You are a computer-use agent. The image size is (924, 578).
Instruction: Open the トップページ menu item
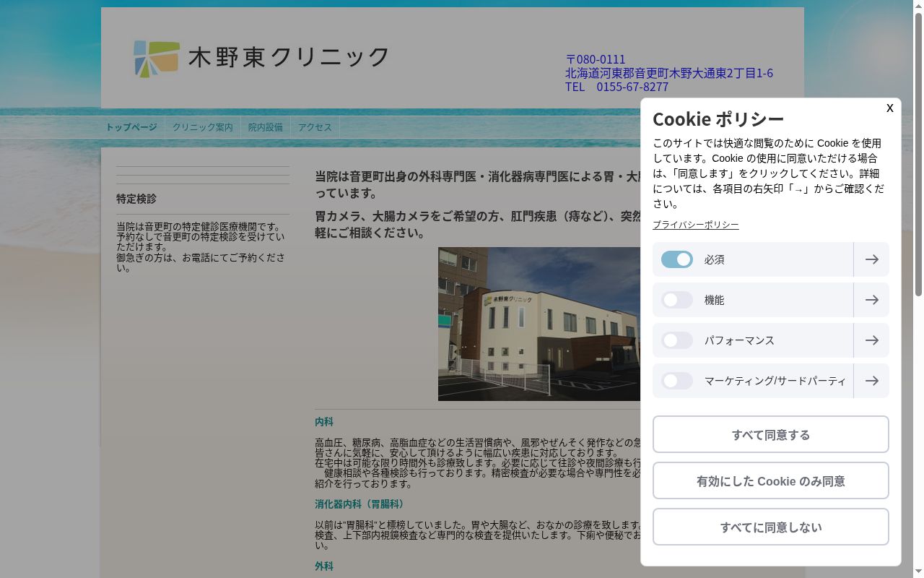[x=131, y=127]
